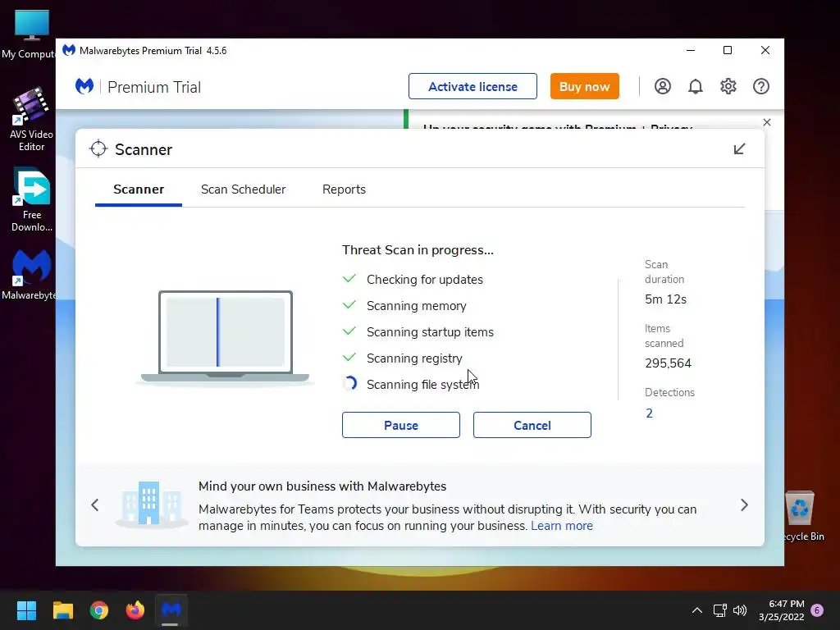
Task: Pause the threat scan
Action: (400, 425)
